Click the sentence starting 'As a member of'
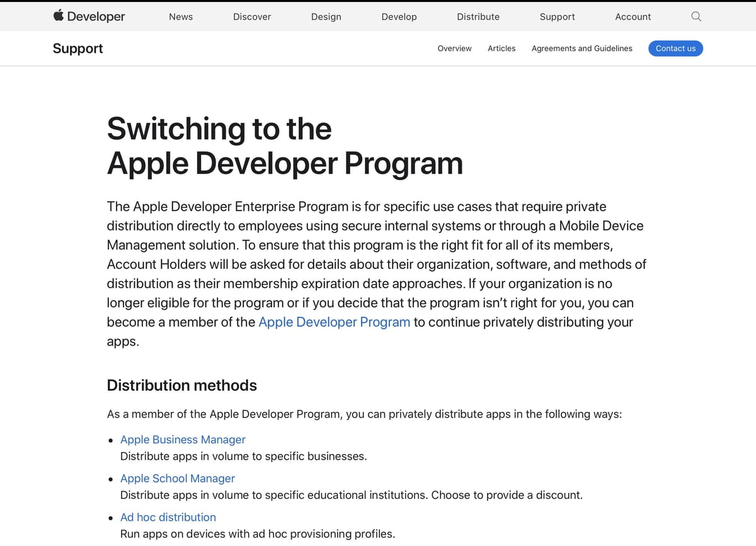 pyautogui.click(x=365, y=414)
